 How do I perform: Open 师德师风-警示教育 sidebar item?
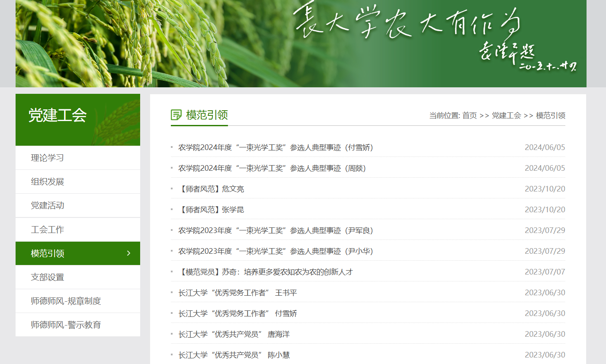[x=66, y=325]
